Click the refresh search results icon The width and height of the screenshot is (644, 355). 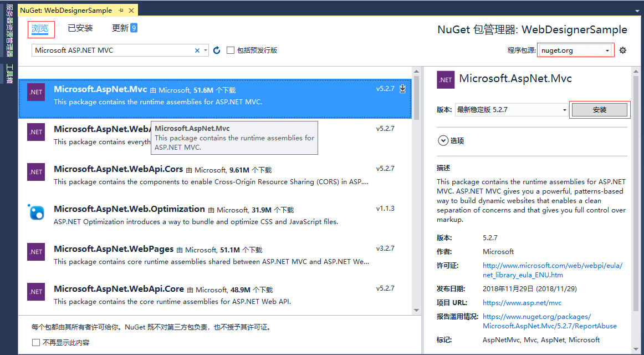(x=217, y=50)
